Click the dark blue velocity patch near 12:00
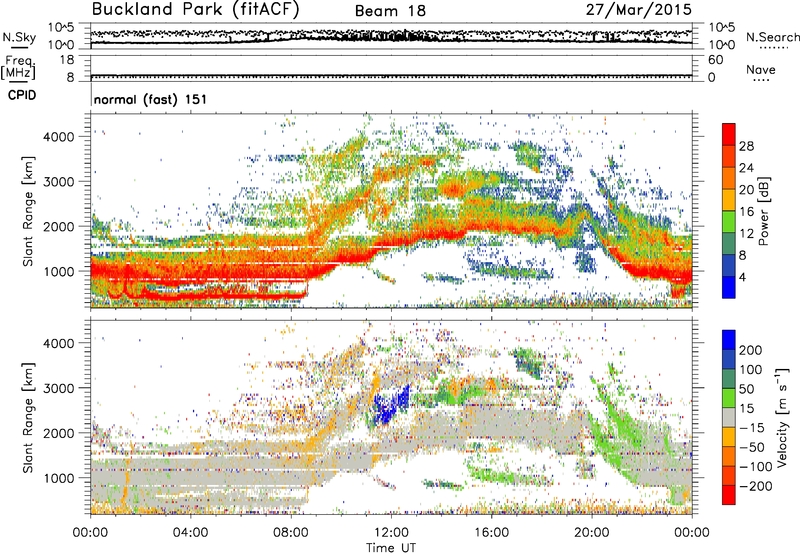Image resolution: width=800 pixels, height=554 pixels. pos(391,406)
